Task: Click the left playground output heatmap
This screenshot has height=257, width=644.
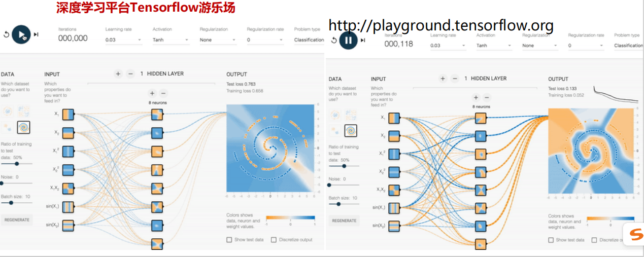Action: click(270, 148)
